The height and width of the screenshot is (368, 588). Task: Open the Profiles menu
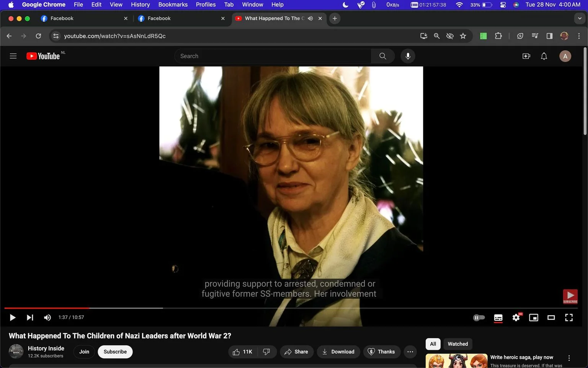[x=206, y=5]
